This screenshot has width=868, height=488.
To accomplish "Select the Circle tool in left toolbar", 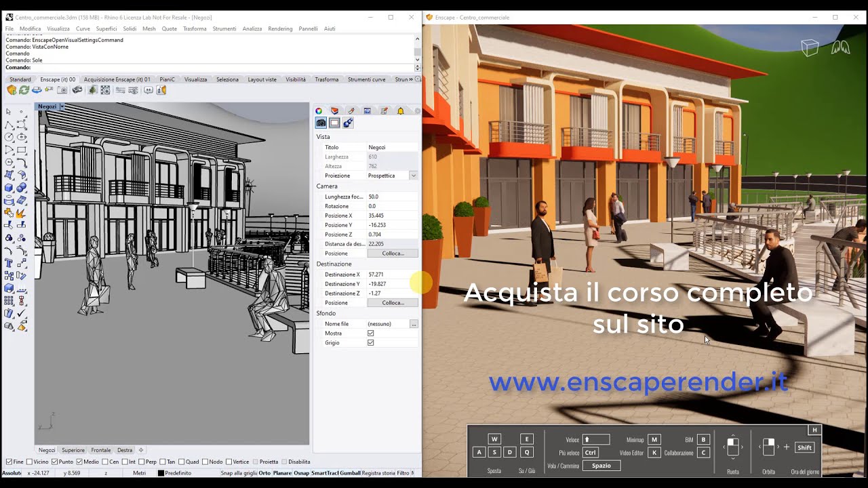I will [9, 137].
